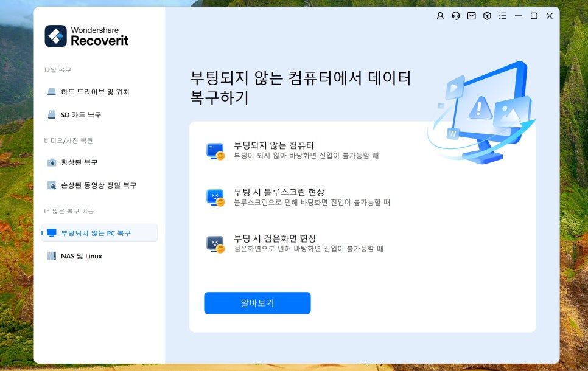This screenshot has height=371, width=588.
Task: Click the NAS server icon in sidebar
Action: [x=52, y=256]
